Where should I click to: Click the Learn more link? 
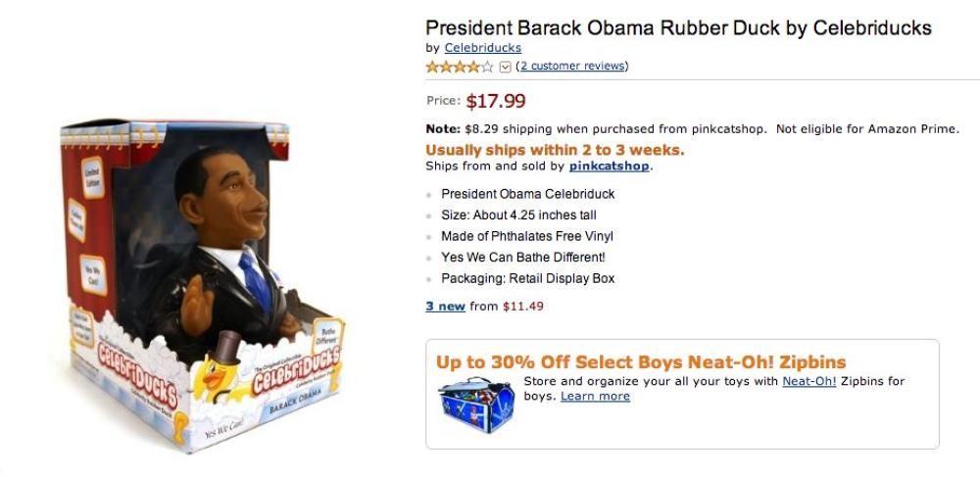point(595,396)
